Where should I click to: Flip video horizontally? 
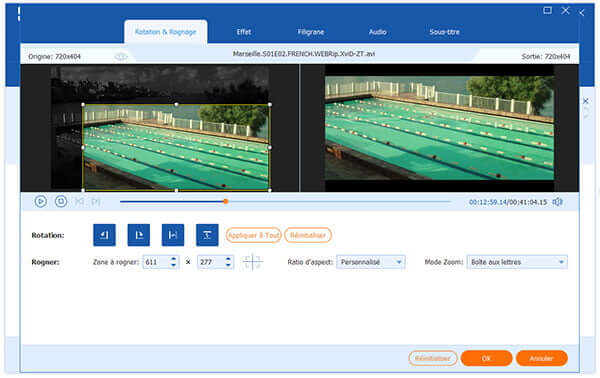pyautogui.click(x=173, y=235)
